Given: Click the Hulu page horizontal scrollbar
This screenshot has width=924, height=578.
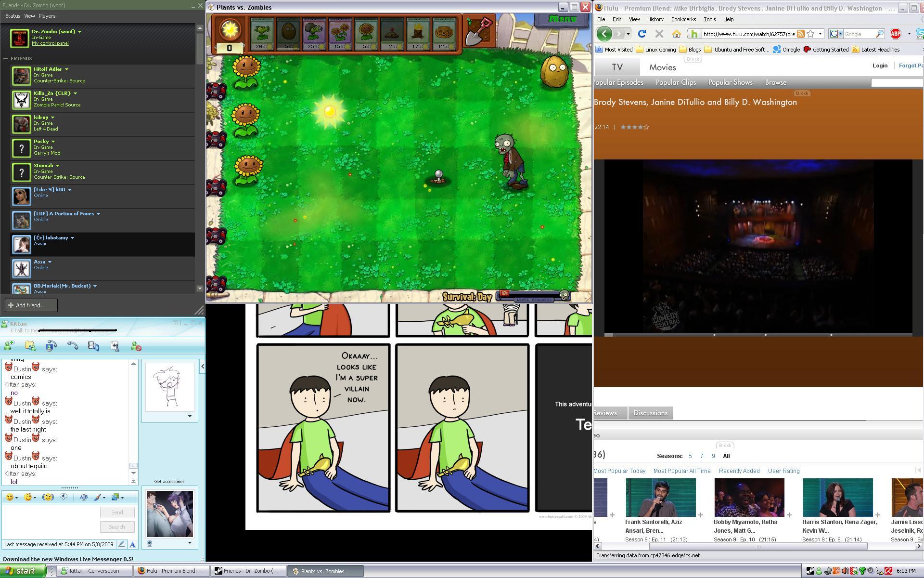Looking at the screenshot, I should (x=758, y=546).
